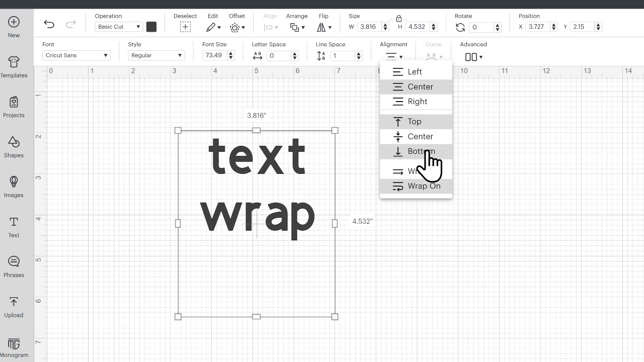Click the Line Space stepper arrows

[359, 56]
